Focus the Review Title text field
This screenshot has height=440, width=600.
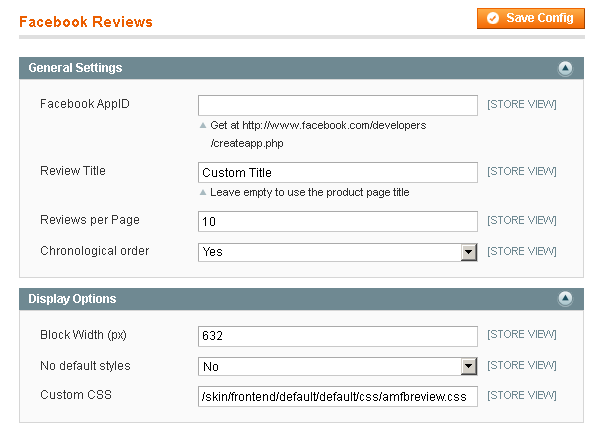click(338, 172)
